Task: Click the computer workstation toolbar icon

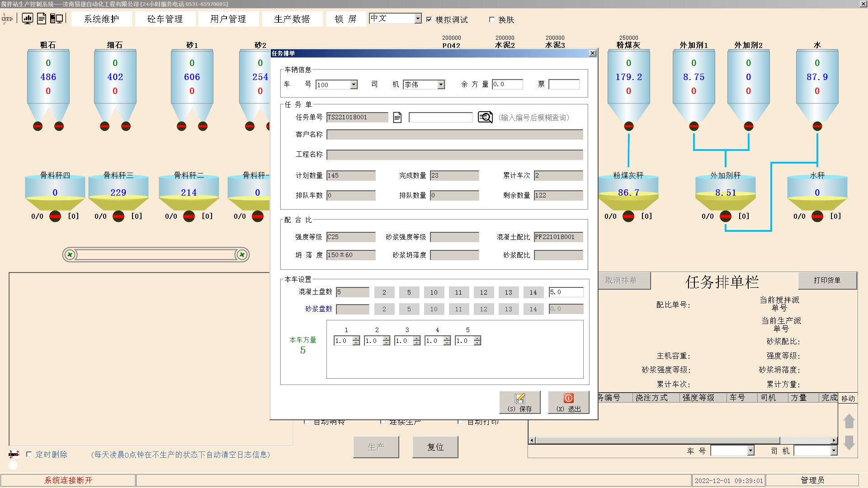Action: 57,19
